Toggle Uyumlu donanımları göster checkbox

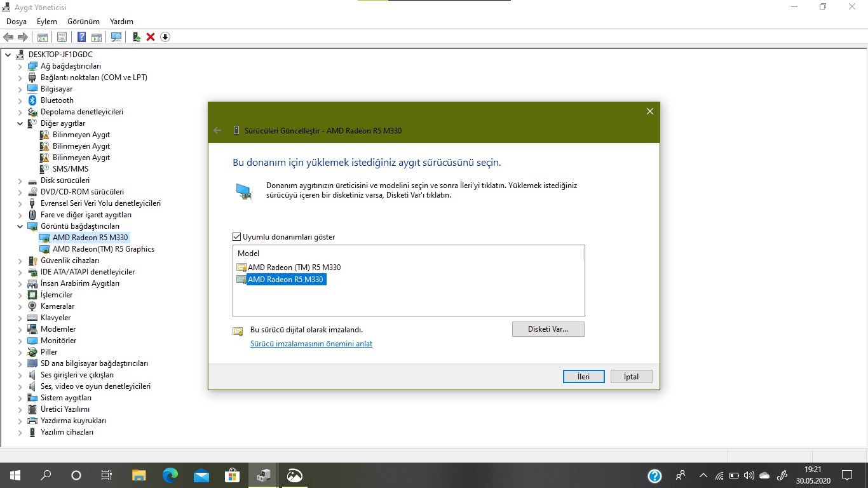click(237, 237)
